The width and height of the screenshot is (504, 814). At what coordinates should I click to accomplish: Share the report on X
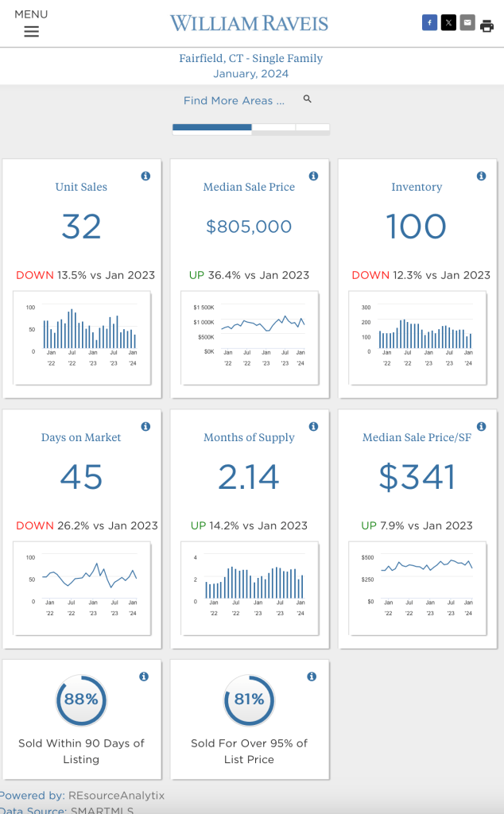448,23
